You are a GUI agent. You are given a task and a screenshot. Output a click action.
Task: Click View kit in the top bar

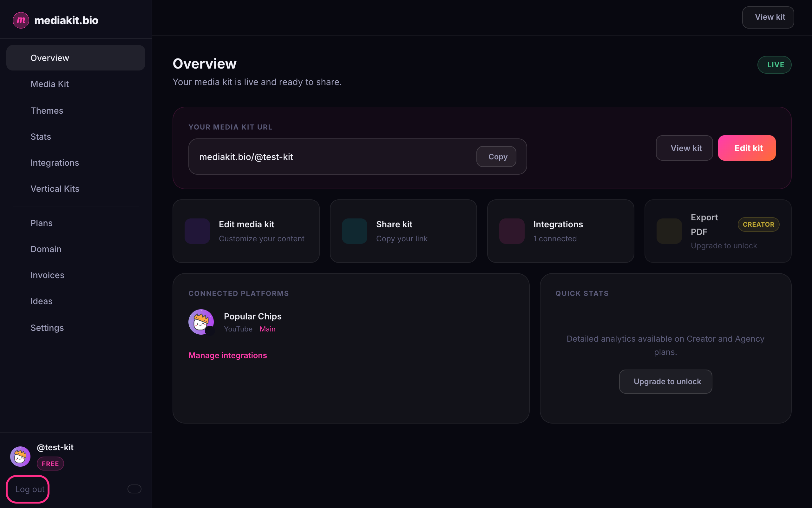click(x=768, y=17)
